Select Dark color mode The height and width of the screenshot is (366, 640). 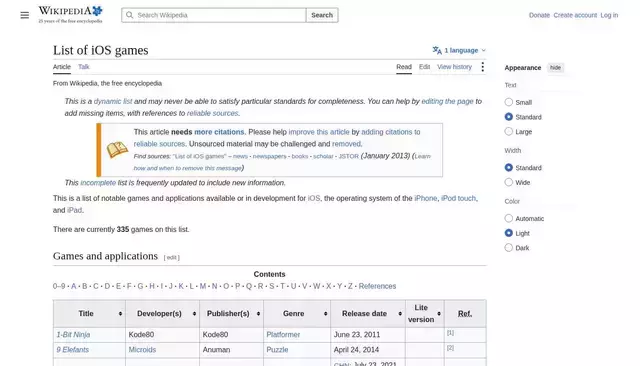point(509,248)
